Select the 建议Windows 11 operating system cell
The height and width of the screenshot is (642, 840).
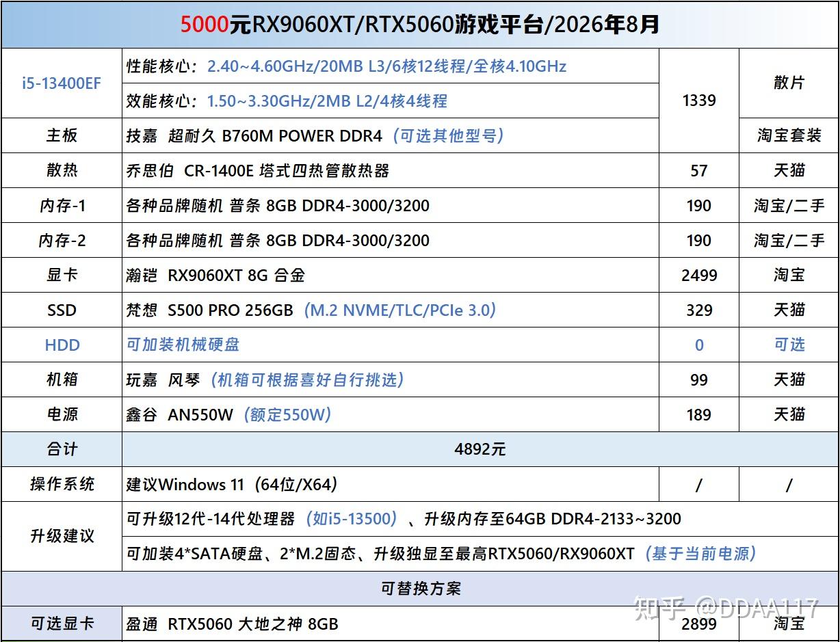(391, 484)
